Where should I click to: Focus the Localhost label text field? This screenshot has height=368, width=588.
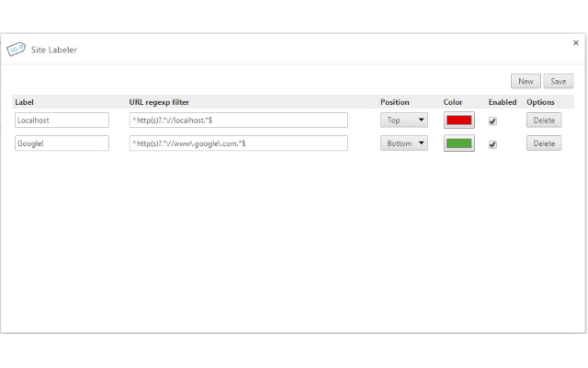pyautogui.click(x=62, y=120)
